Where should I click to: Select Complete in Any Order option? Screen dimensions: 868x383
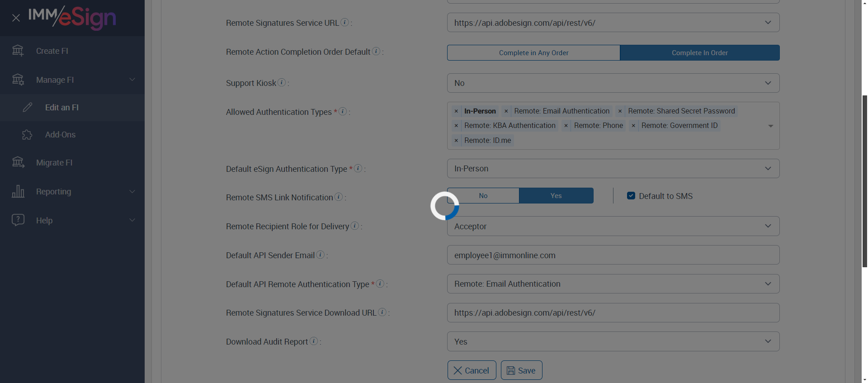coord(533,53)
